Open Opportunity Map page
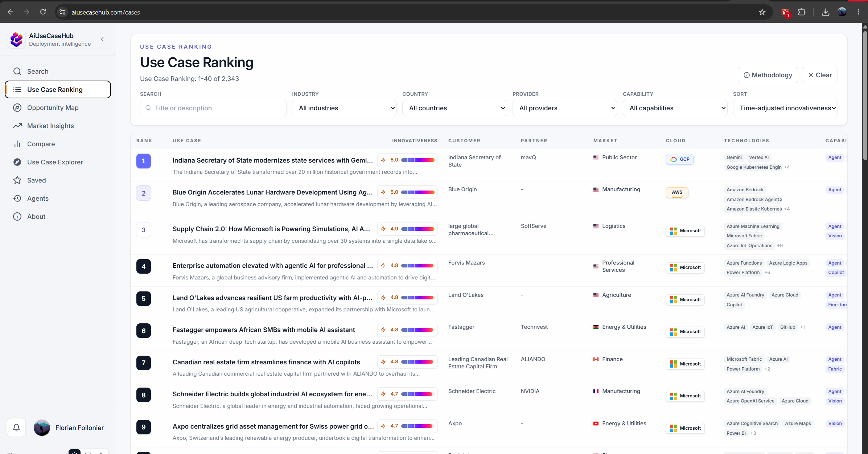Image resolution: width=868 pixels, height=454 pixels. pos(58,108)
